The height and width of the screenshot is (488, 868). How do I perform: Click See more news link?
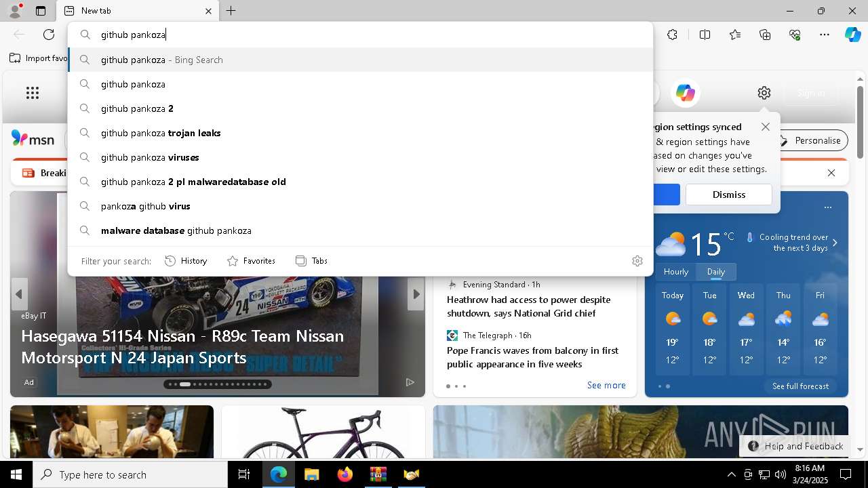pos(606,385)
